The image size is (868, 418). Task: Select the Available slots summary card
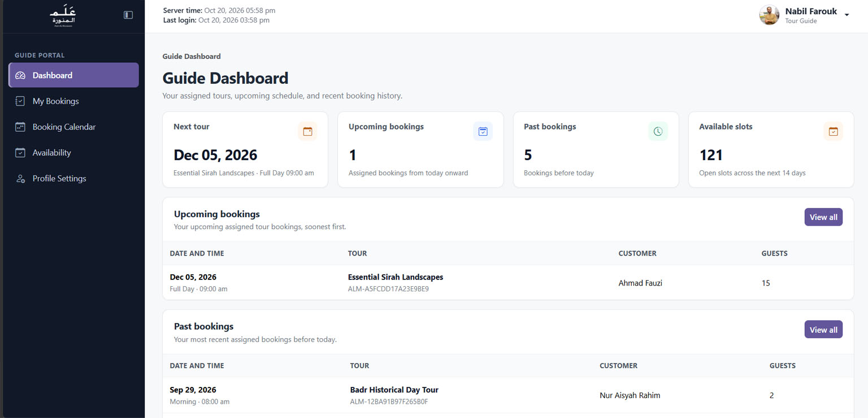(x=771, y=149)
